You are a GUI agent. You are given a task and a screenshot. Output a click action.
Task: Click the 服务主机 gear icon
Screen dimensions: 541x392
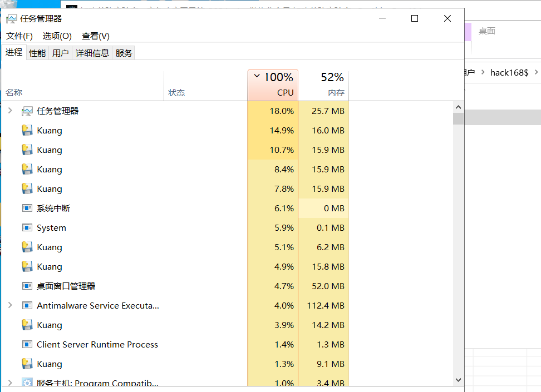point(27,383)
